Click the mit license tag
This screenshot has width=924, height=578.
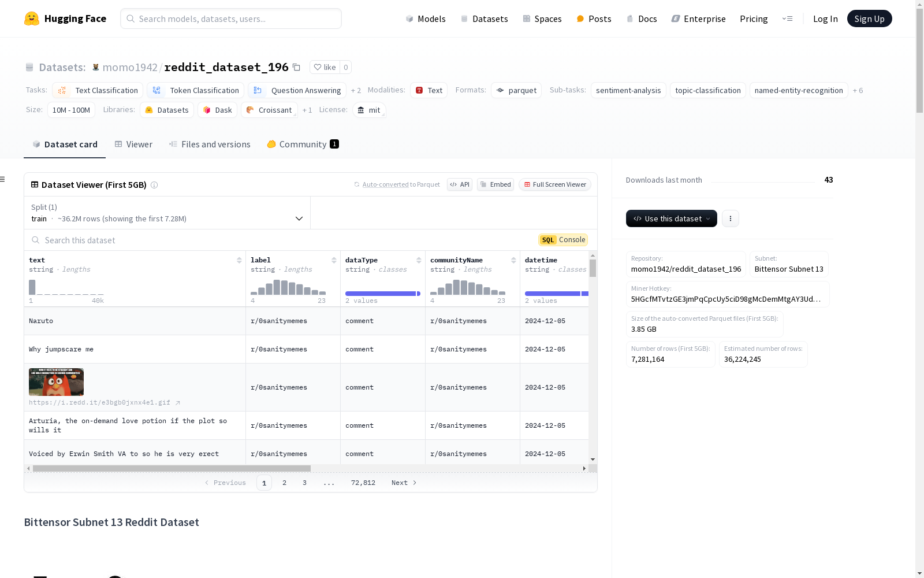coord(369,110)
